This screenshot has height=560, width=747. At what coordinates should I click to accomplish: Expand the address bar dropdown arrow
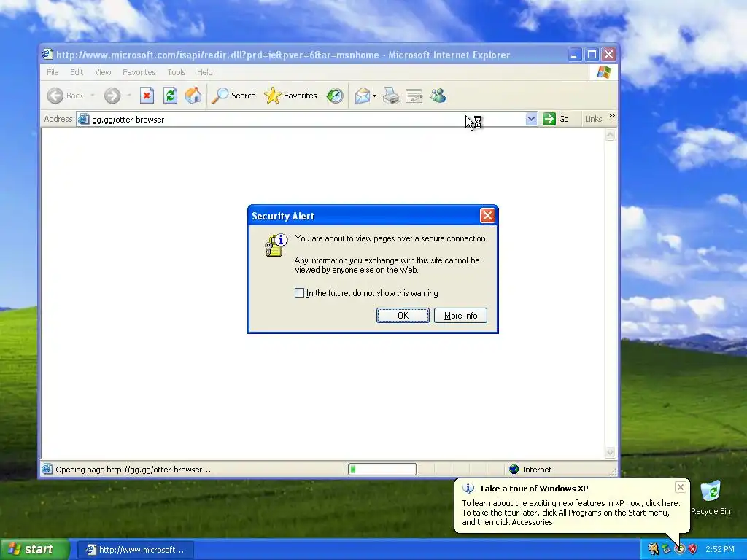point(531,119)
